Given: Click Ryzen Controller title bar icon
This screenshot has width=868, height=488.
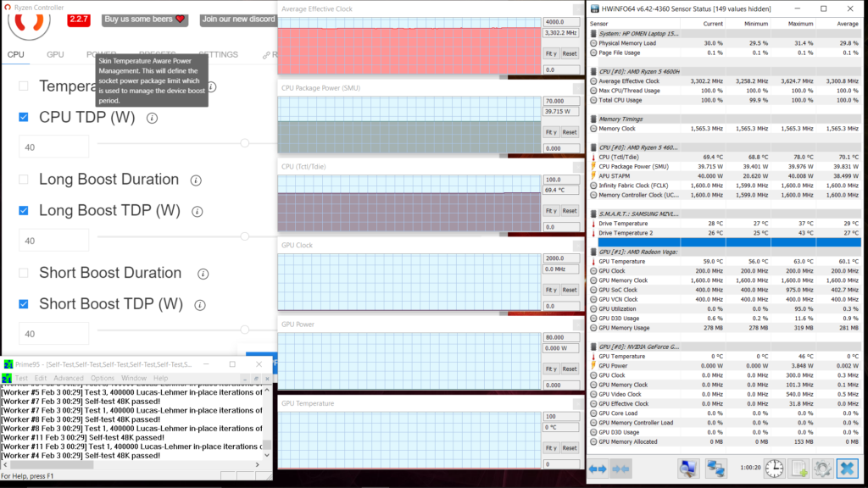Looking at the screenshot, I should click(8, 7).
